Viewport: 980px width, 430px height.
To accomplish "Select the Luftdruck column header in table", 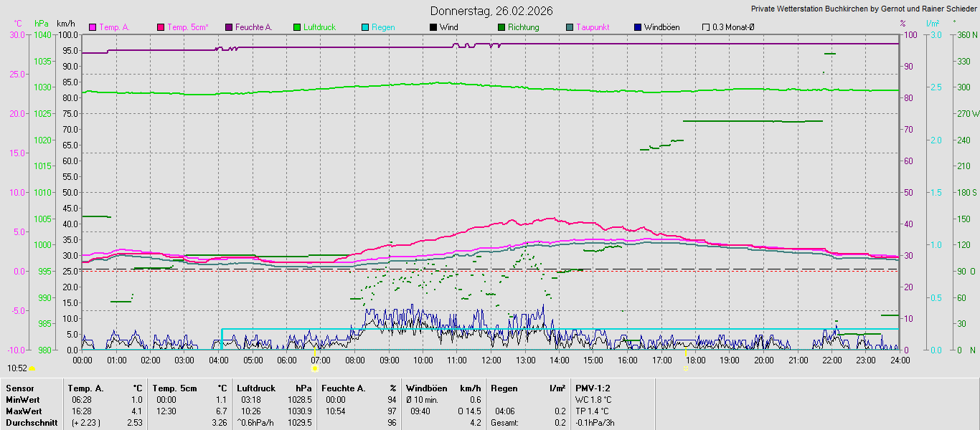I will click(256, 388).
